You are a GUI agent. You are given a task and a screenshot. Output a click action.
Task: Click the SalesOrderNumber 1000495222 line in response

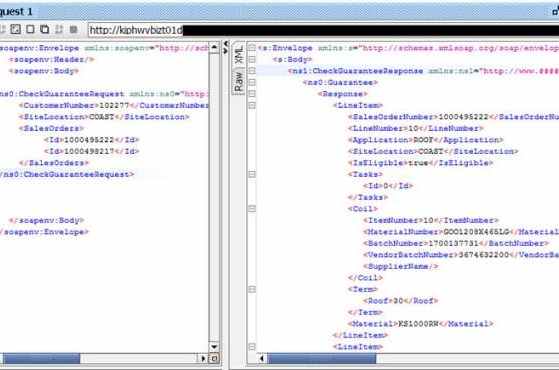point(453,117)
